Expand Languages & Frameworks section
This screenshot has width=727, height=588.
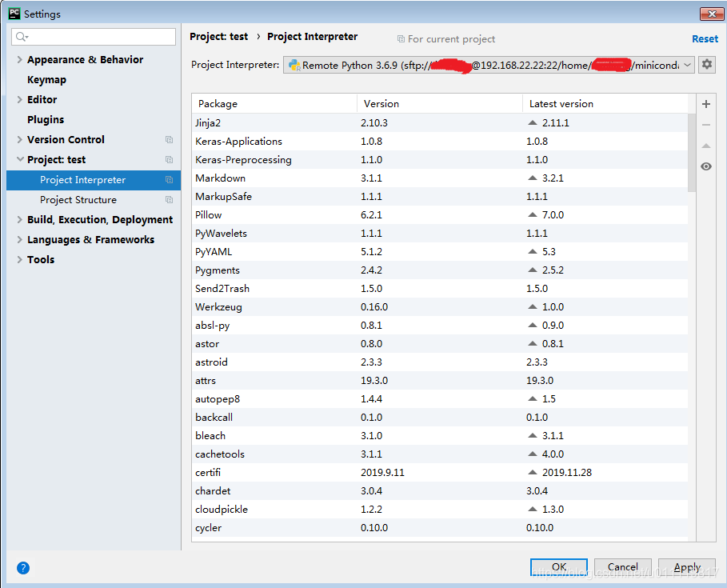[x=19, y=239]
